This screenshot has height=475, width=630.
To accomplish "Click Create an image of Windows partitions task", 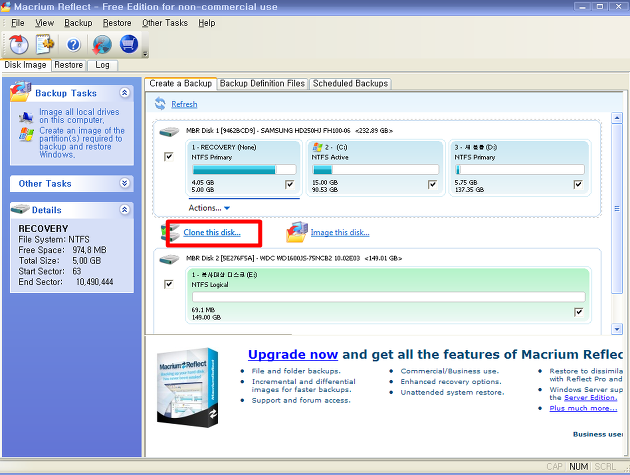I will pos(82,142).
